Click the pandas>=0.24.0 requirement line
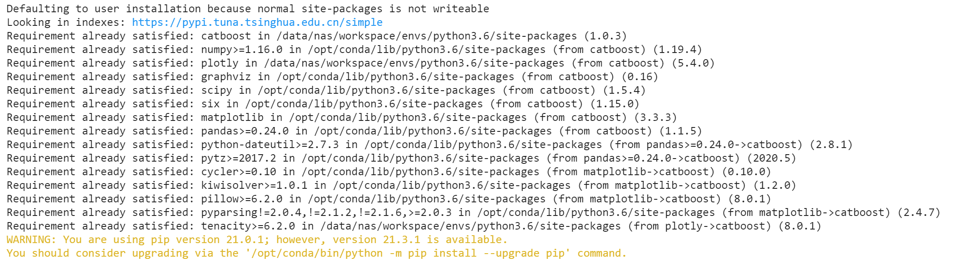The image size is (980, 265). [354, 131]
